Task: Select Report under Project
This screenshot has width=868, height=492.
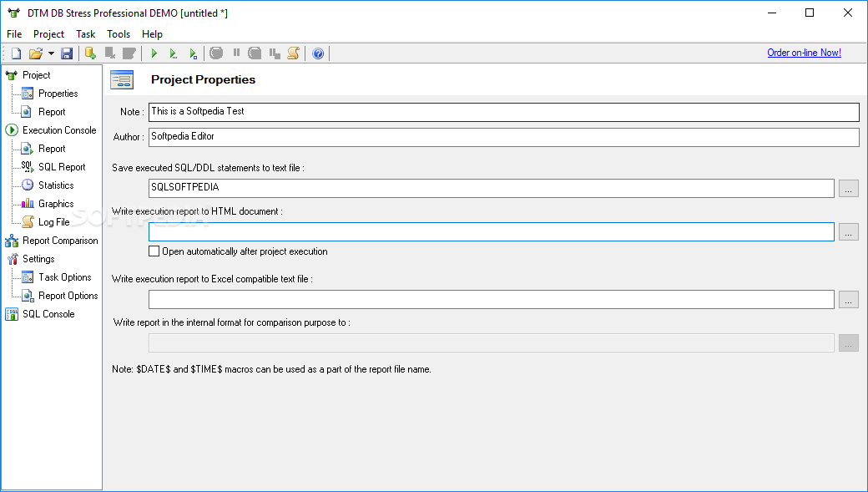Action: click(52, 111)
